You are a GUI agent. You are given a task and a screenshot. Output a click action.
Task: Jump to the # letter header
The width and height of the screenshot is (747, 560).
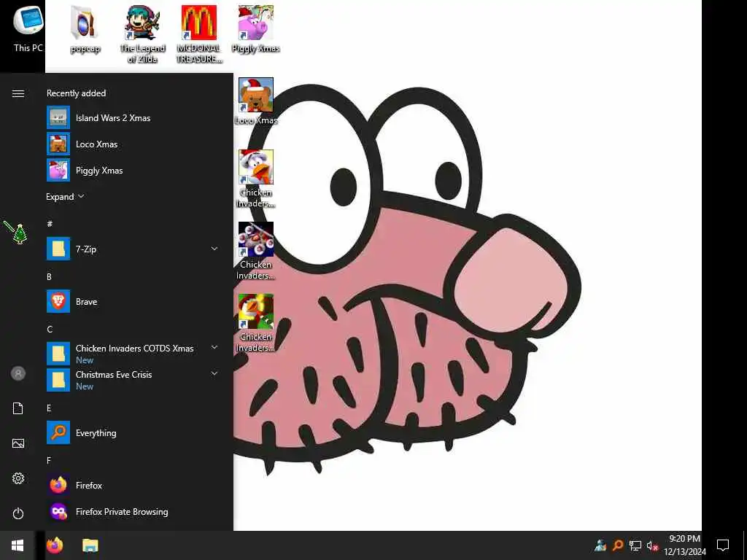[x=50, y=223]
